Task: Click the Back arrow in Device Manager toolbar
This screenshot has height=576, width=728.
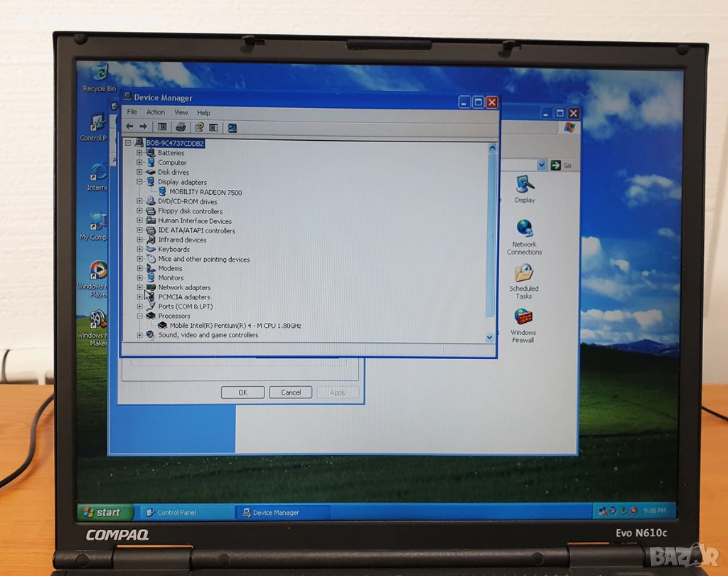Action: [x=129, y=127]
